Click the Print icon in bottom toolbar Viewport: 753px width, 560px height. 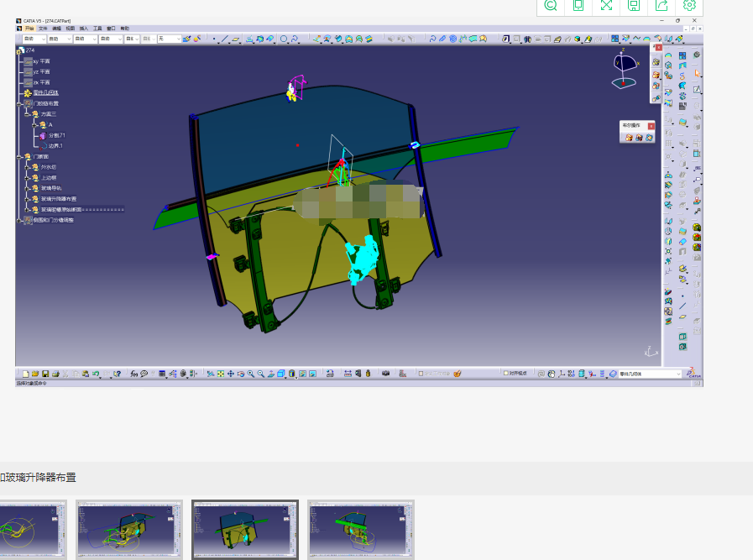coord(55,374)
